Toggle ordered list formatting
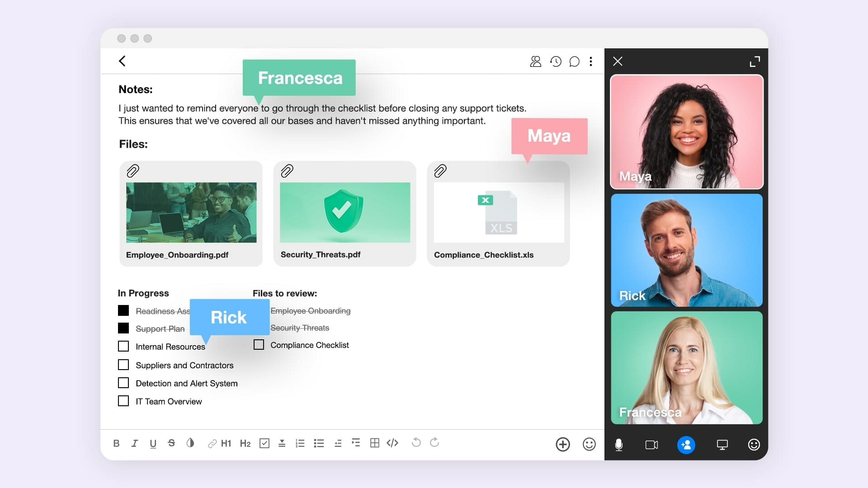 (x=301, y=443)
